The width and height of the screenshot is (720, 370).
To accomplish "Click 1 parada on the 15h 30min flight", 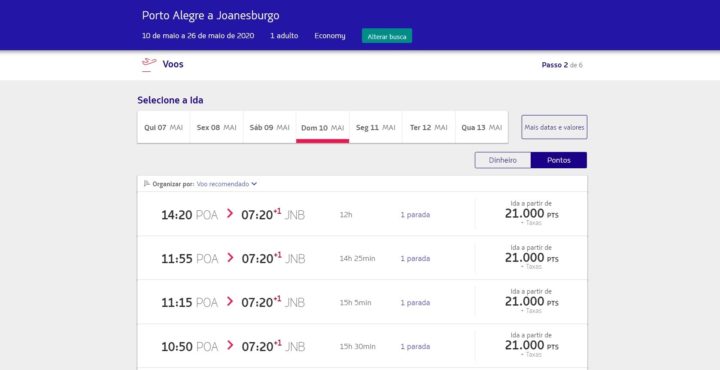I will (415, 347).
